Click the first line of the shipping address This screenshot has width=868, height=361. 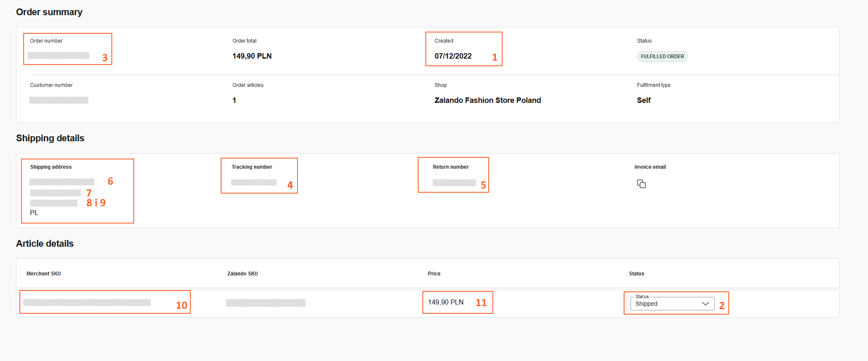[x=62, y=182]
